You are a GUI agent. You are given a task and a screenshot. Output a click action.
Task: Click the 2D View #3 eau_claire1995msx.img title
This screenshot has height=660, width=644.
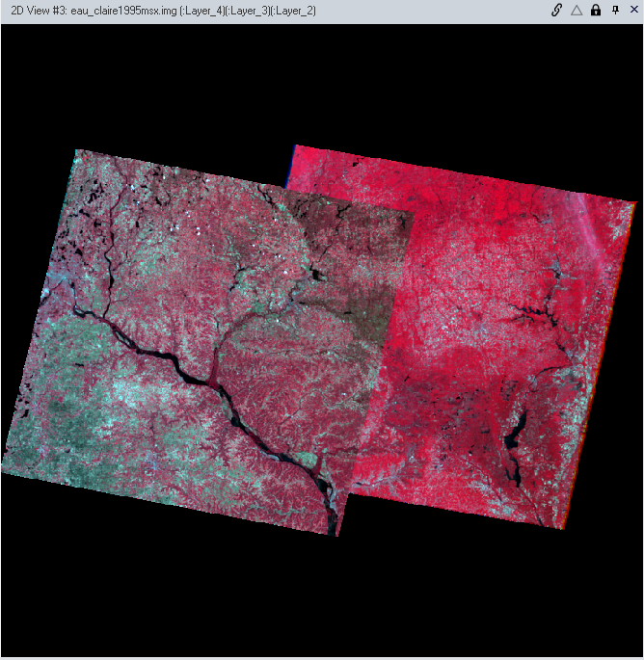tap(164, 11)
